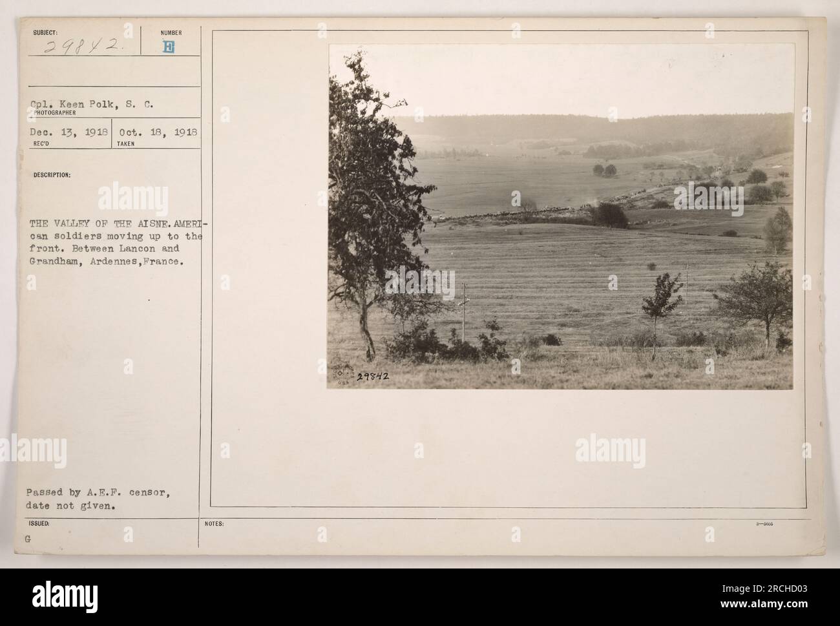
Task: Click the alamy watermark above the description text
Action: pos(133,198)
